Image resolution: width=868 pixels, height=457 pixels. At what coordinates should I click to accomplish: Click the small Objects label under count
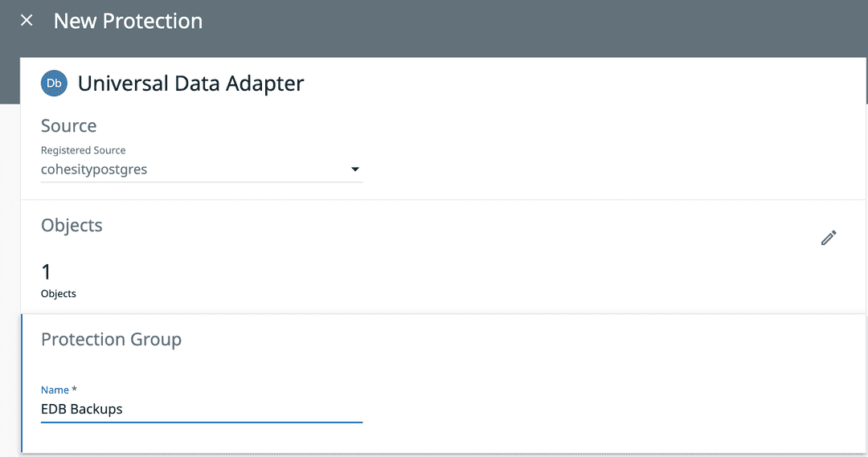pyautogui.click(x=59, y=294)
